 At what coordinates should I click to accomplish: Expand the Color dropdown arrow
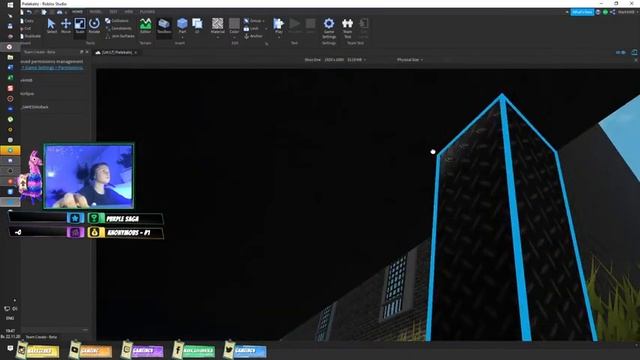point(234,37)
